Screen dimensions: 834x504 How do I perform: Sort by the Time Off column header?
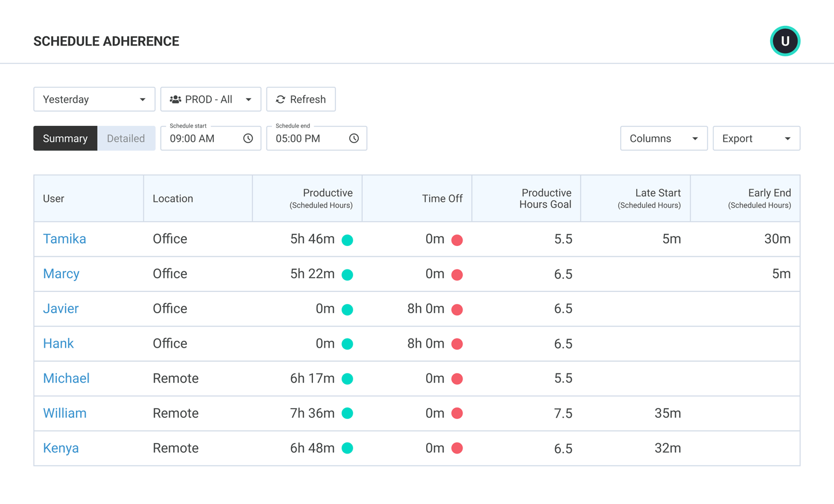coord(442,198)
